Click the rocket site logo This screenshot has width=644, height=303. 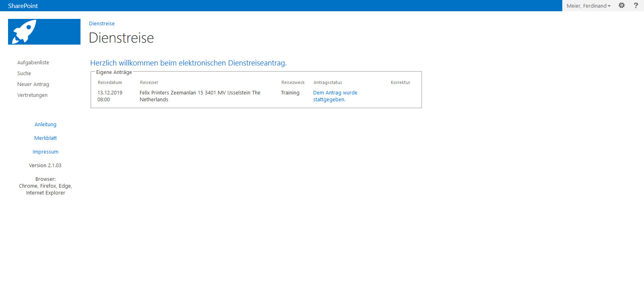click(44, 32)
